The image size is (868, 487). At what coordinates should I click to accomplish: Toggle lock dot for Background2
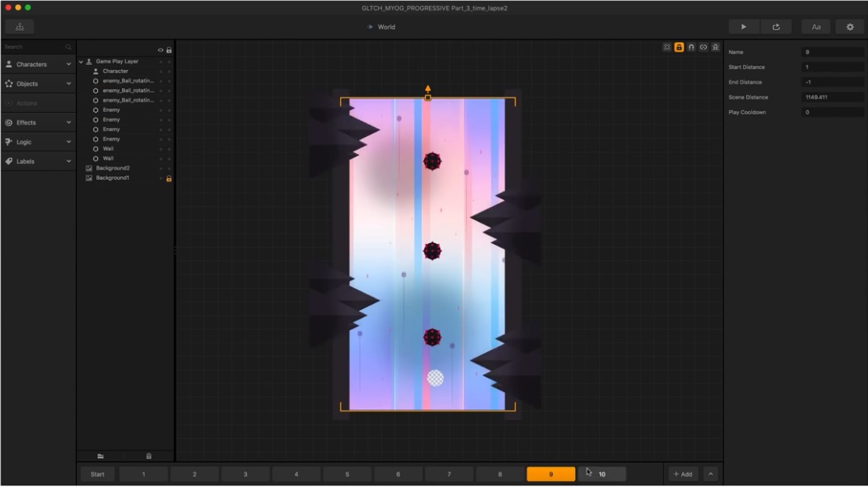tap(169, 169)
